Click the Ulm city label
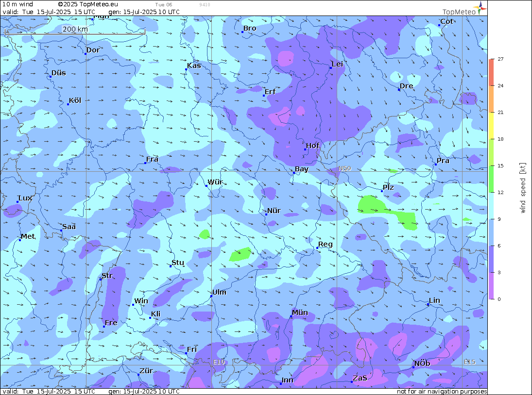Screen dimensions: 532x395 click(219, 292)
